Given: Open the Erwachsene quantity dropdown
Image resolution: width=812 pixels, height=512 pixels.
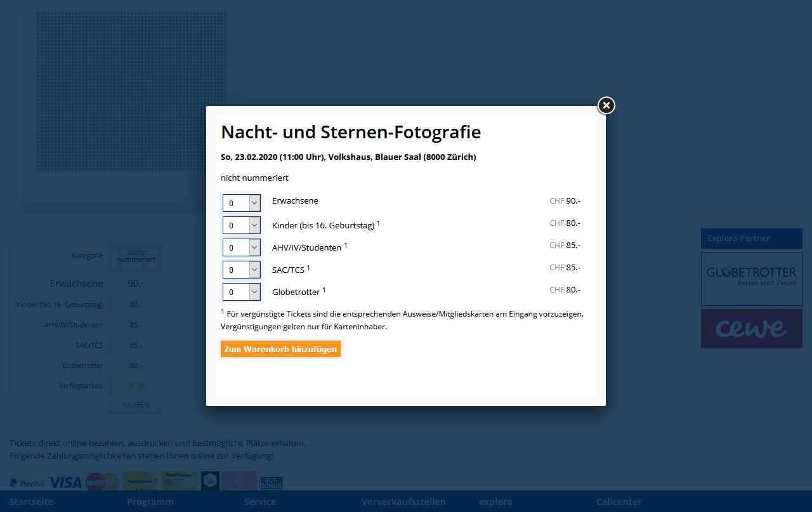Looking at the screenshot, I should 242,203.
